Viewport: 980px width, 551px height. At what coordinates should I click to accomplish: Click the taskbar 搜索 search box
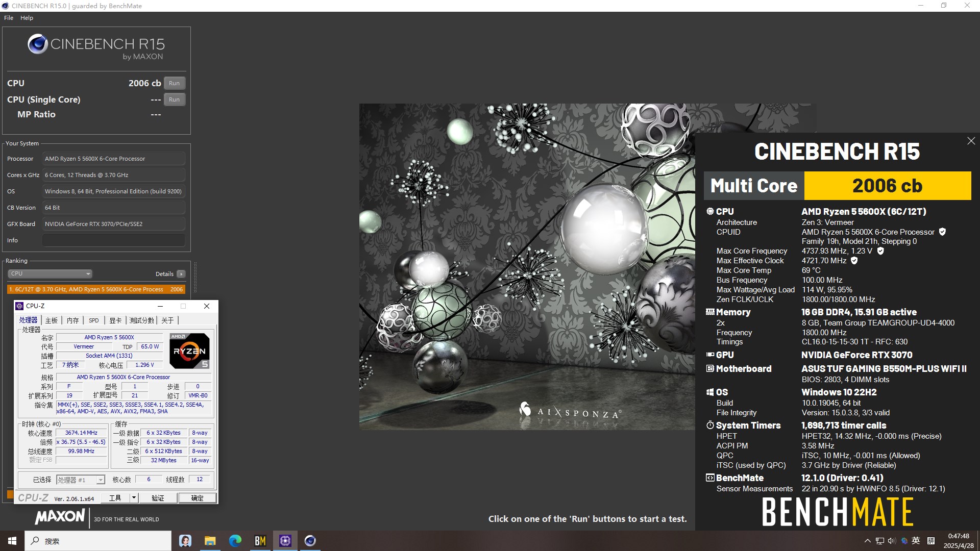click(98, 541)
